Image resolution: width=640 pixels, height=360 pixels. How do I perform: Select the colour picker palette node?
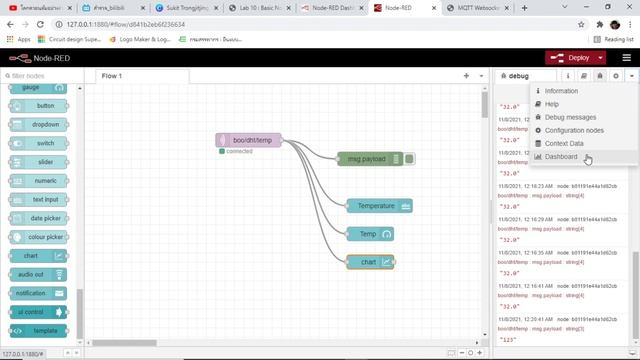[x=38, y=237]
